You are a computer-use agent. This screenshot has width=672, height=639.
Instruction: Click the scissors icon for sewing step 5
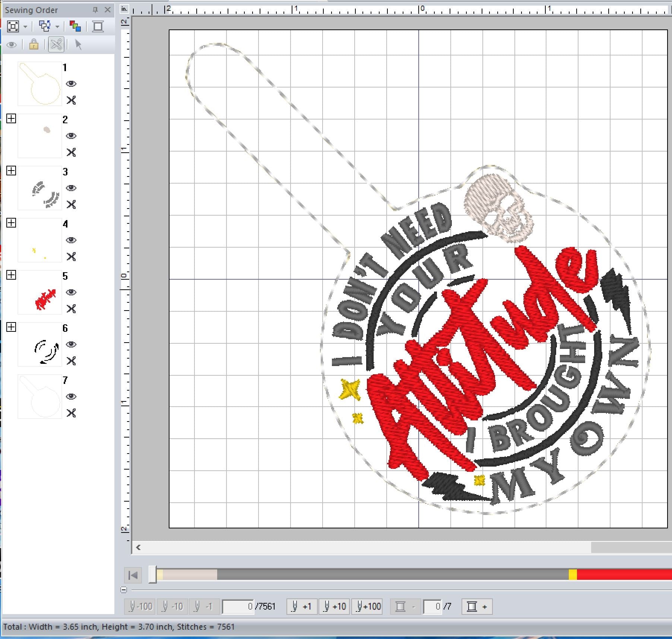click(x=71, y=309)
